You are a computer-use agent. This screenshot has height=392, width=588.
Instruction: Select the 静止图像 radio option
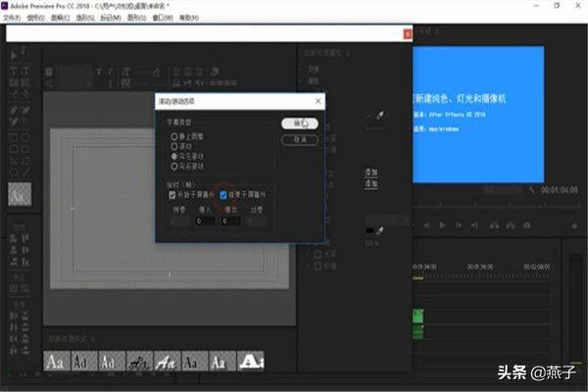(174, 135)
